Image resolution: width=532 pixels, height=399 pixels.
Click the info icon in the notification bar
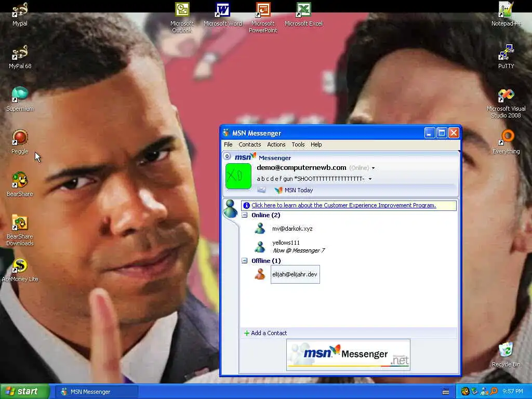point(247,205)
